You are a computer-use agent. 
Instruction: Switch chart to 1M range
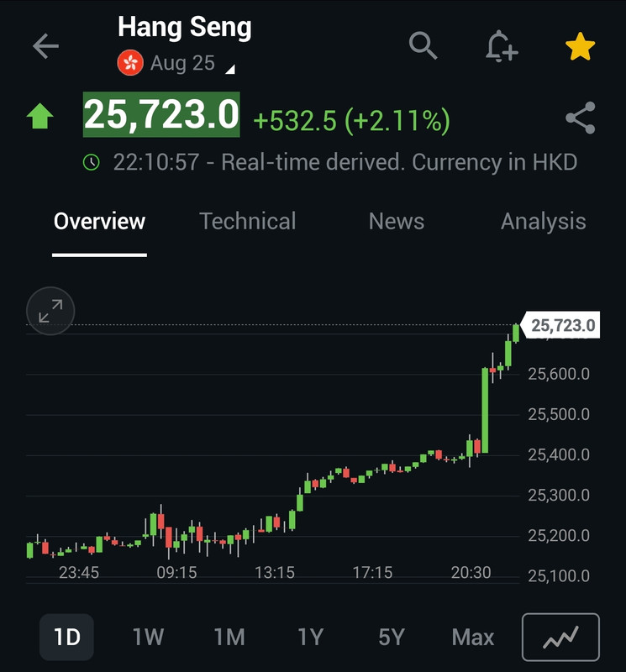[x=229, y=637]
